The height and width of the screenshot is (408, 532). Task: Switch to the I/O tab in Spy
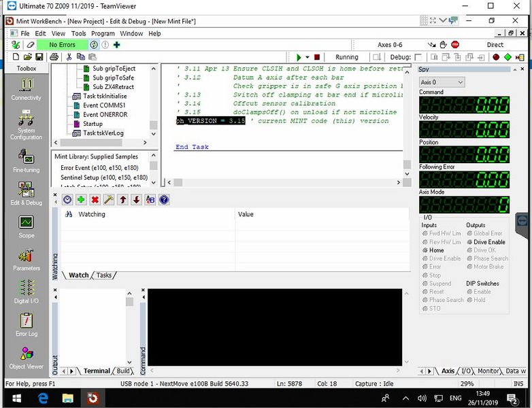click(x=465, y=371)
